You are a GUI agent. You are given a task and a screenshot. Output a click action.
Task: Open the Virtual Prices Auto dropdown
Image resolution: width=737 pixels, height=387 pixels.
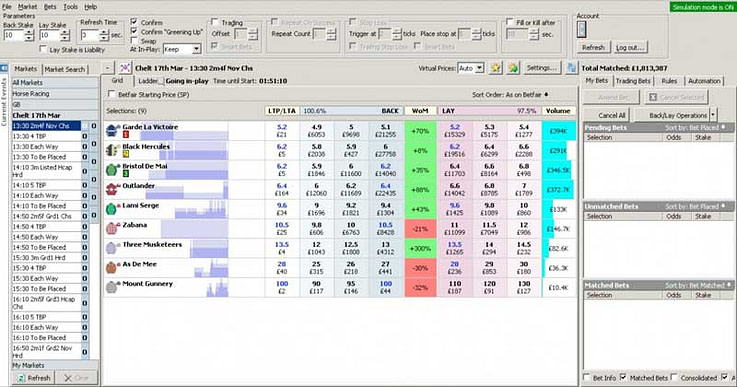479,68
